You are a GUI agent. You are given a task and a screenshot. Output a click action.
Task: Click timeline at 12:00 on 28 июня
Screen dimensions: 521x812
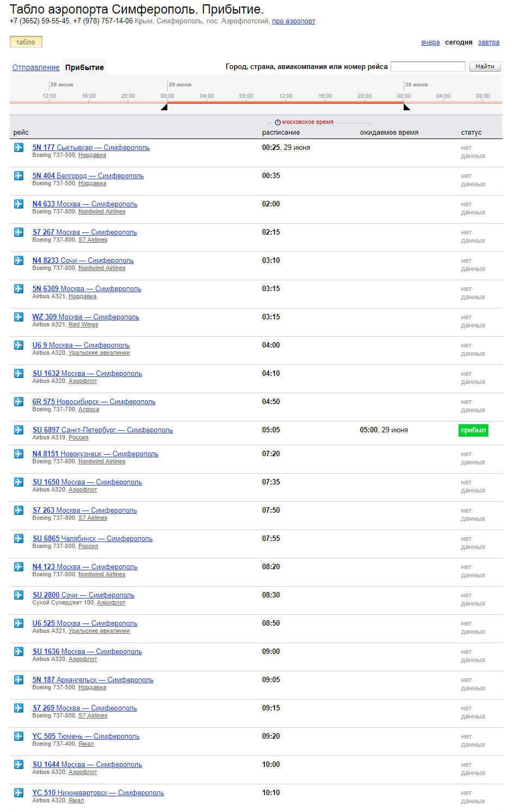pyautogui.click(x=49, y=96)
